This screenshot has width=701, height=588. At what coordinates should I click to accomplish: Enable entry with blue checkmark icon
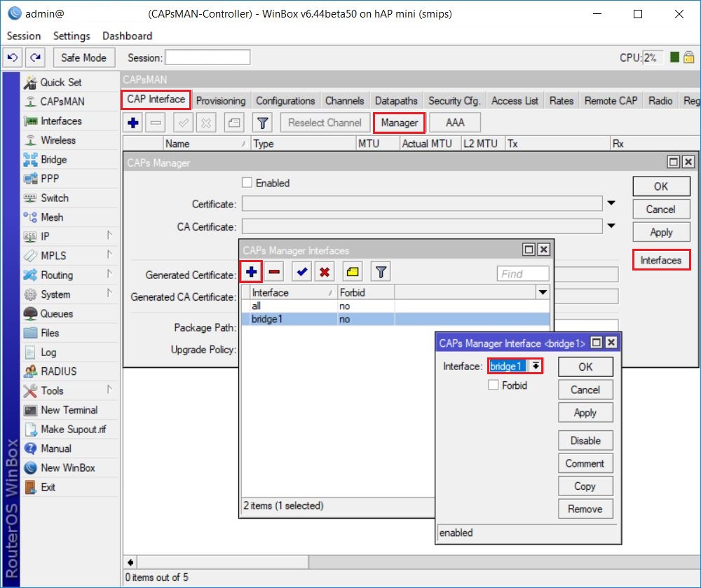(301, 272)
